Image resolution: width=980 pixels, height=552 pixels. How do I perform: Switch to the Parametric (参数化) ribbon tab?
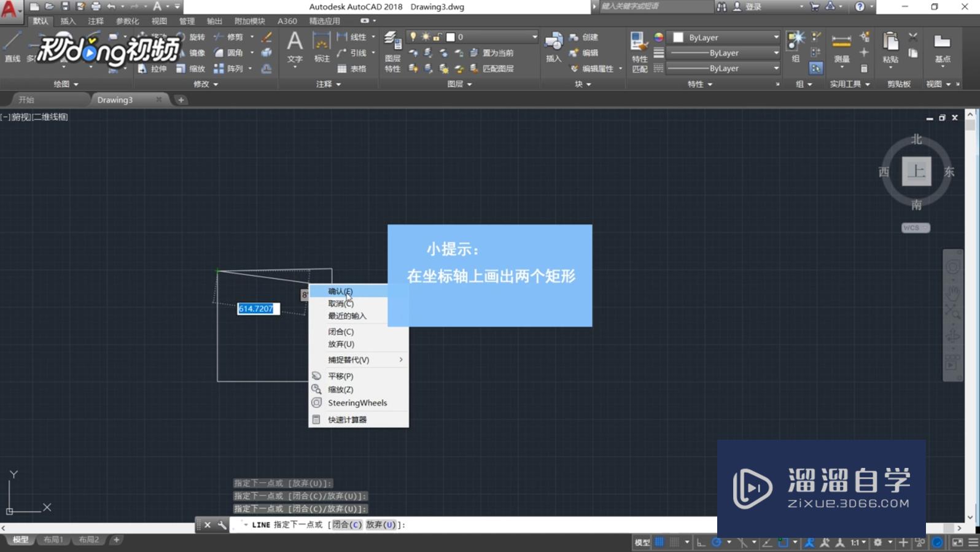[127, 21]
